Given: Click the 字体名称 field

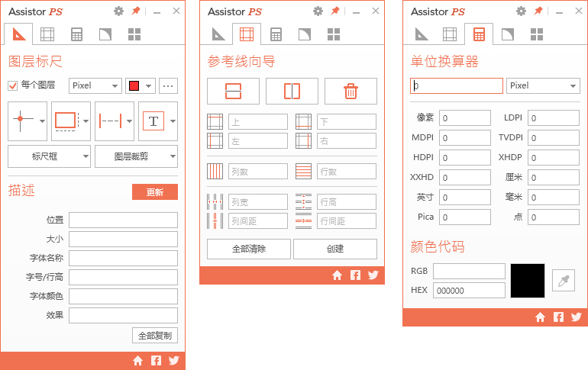Looking at the screenshot, I should click(123, 258).
